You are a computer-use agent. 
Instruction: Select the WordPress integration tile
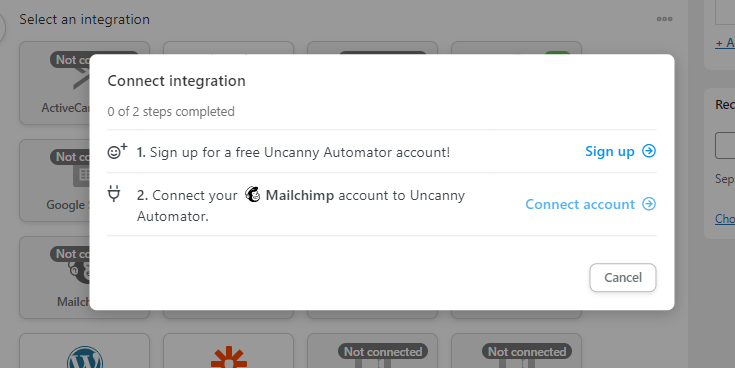(84, 351)
